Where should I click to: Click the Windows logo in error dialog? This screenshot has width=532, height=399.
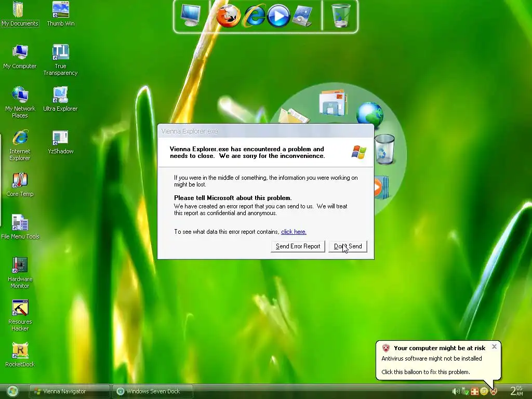click(358, 152)
